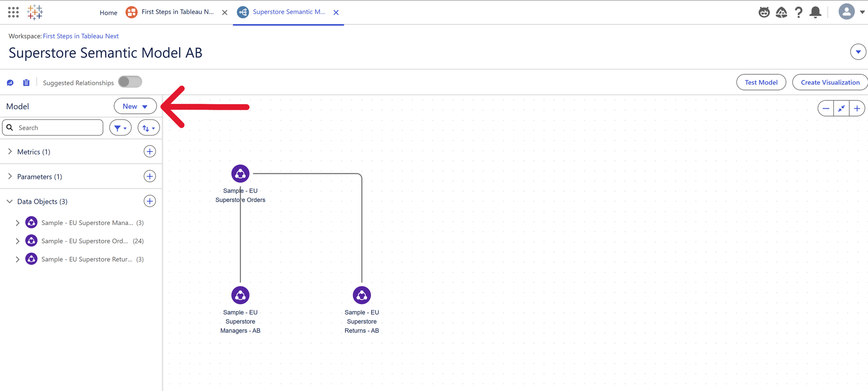Zoom out the canvas with minus button
The width and height of the screenshot is (868, 391).
click(826, 109)
